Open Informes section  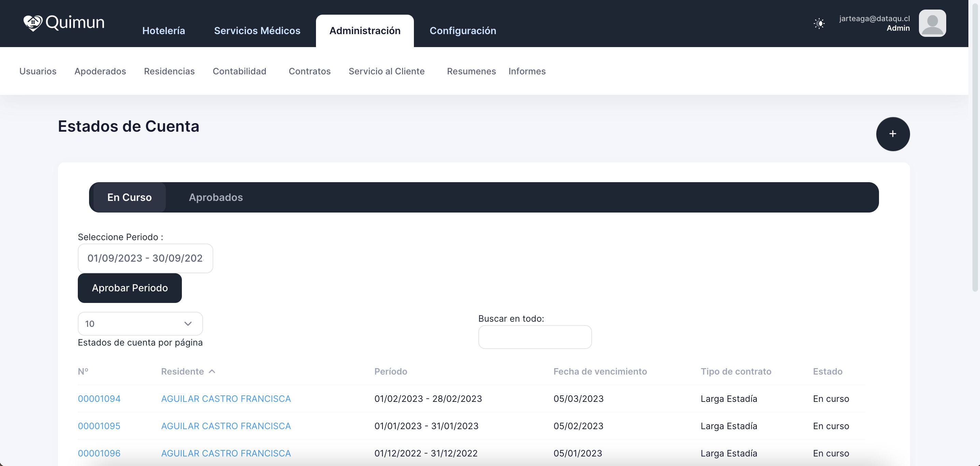coord(527,71)
